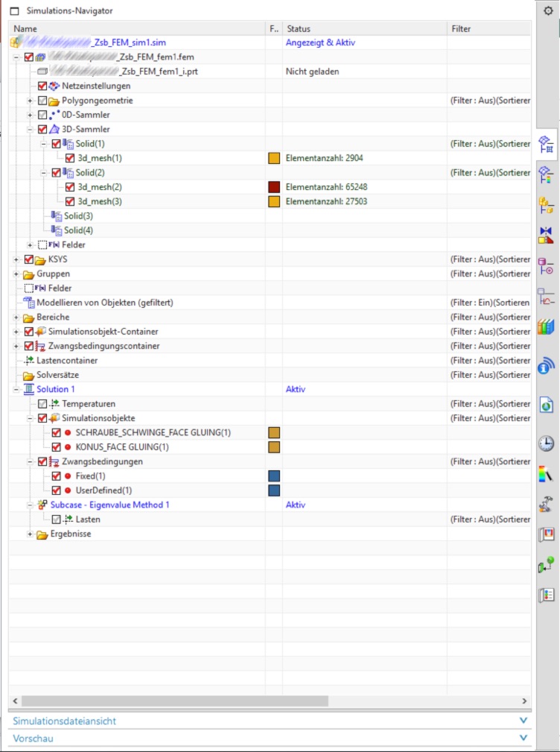Toggle the KSYS checkbox

[x=29, y=259]
